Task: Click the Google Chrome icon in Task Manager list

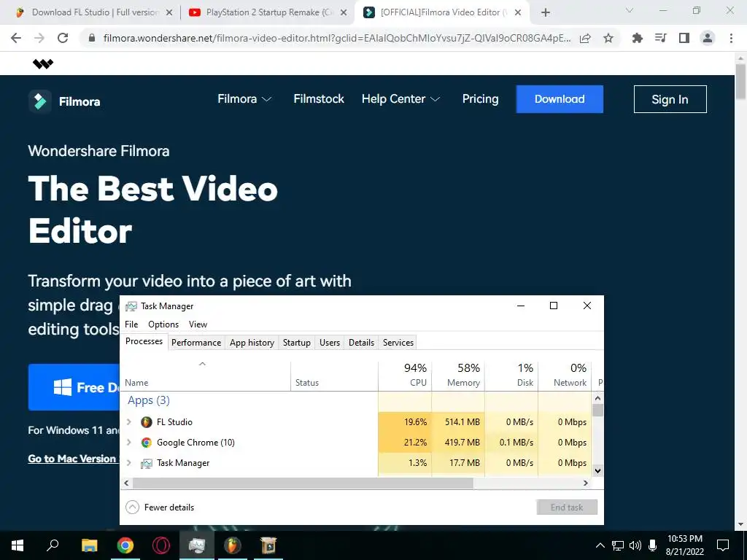Action: coord(146,443)
